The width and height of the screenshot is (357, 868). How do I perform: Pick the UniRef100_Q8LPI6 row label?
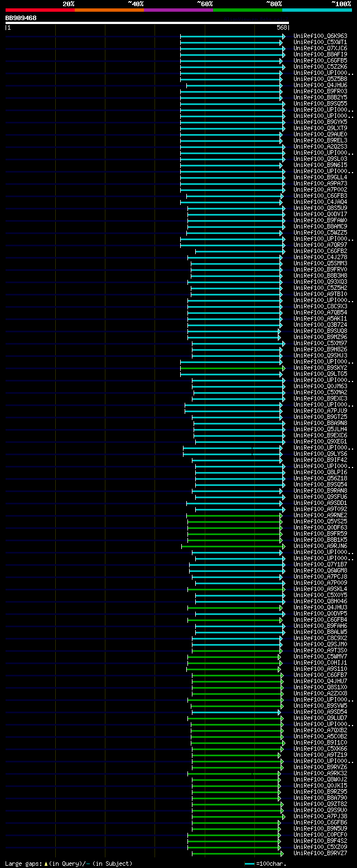click(x=320, y=473)
